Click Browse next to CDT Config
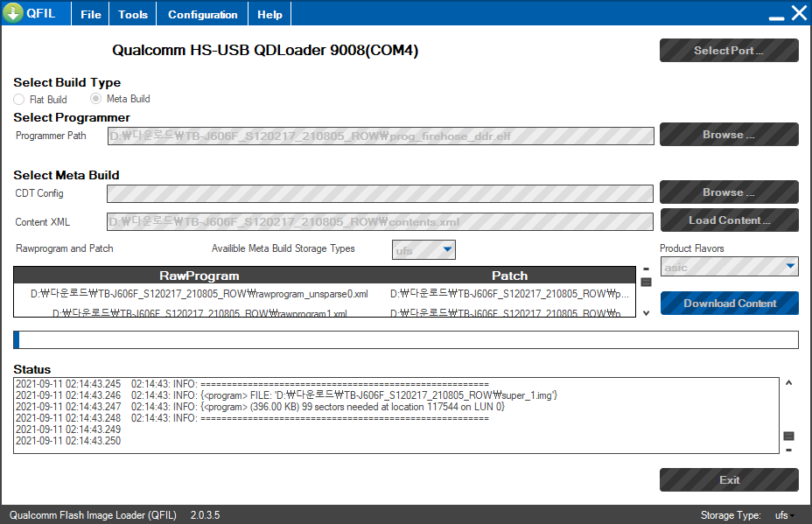This screenshot has width=812, height=524. (729, 192)
